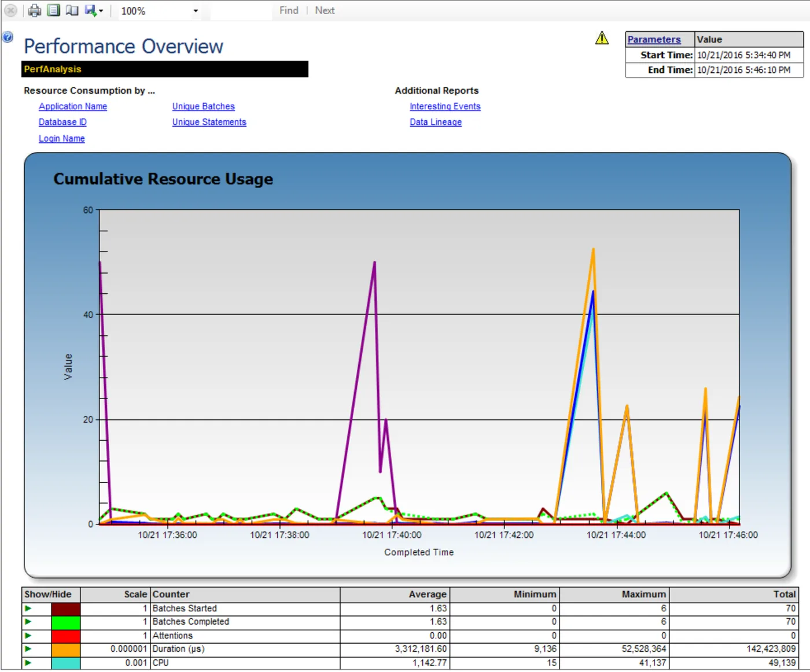Open the Login Name report link
Viewport: 810px width, 672px height.
[x=62, y=138]
